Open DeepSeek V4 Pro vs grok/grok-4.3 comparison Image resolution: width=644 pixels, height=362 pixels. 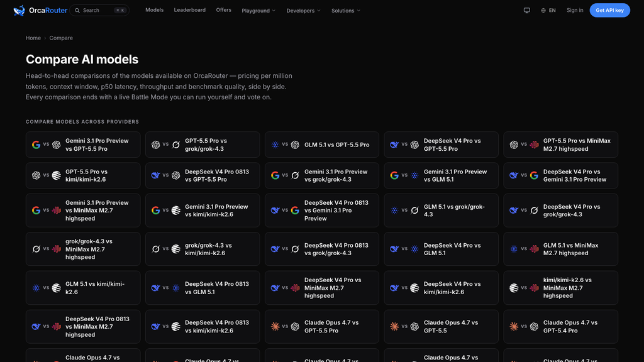pos(560,210)
